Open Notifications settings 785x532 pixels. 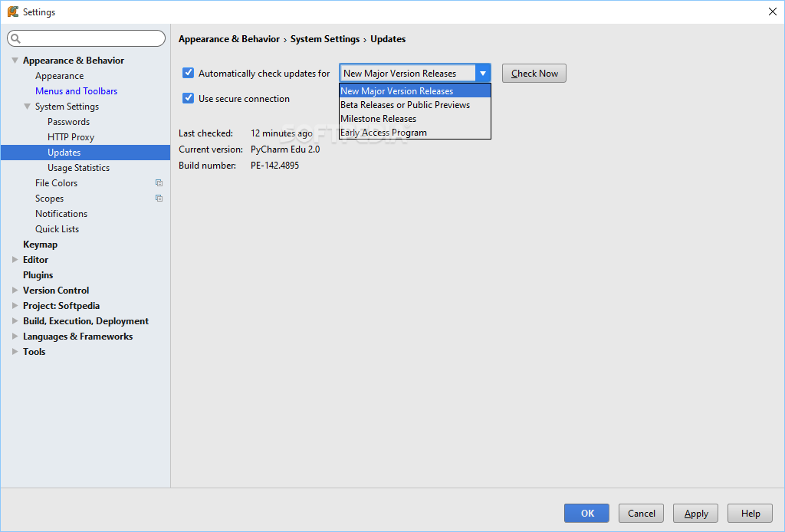click(61, 214)
